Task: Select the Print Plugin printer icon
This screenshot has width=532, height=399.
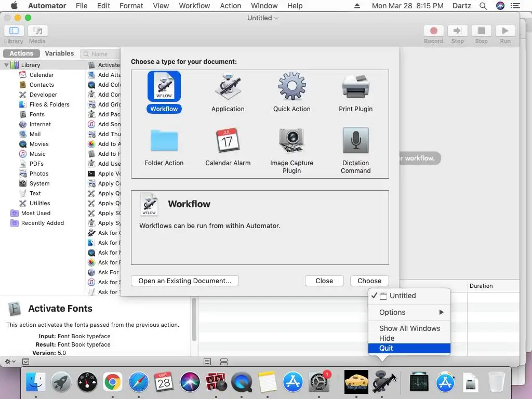Action: click(355, 86)
